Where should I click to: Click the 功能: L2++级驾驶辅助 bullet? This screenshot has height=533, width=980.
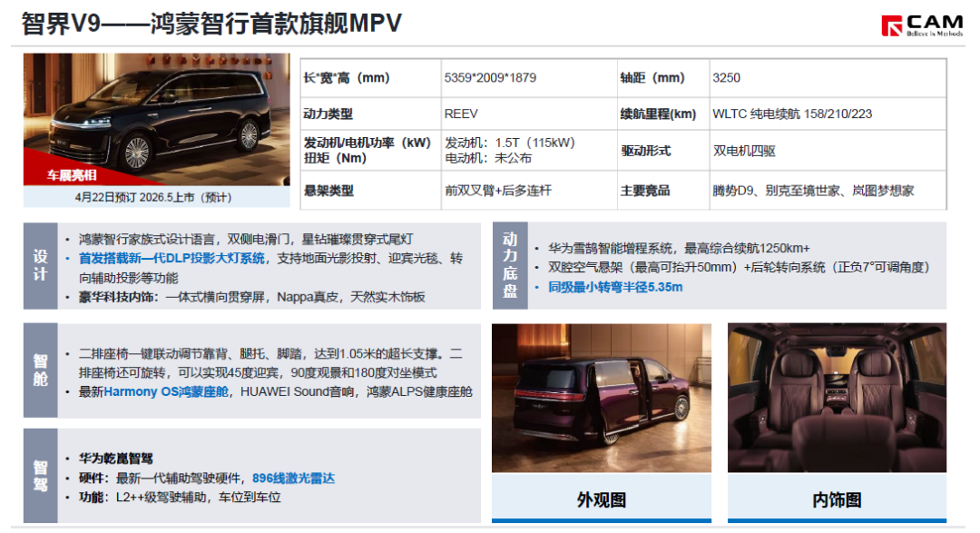click(x=180, y=498)
